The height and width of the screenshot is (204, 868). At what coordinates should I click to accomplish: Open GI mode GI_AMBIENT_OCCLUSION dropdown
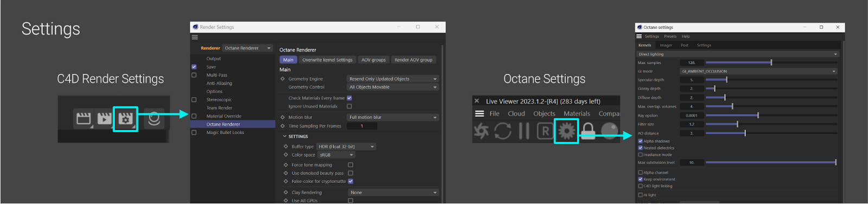point(759,71)
